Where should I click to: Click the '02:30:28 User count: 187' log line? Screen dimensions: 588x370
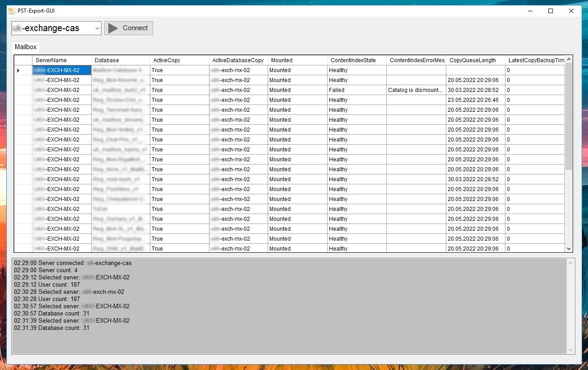click(x=47, y=299)
